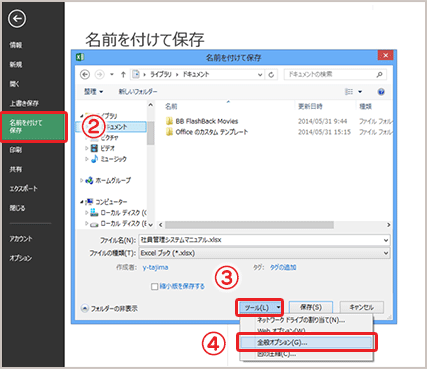Click the Excel icon in dialog title bar
Viewport: 427px width, 369px height.
click(x=80, y=57)
